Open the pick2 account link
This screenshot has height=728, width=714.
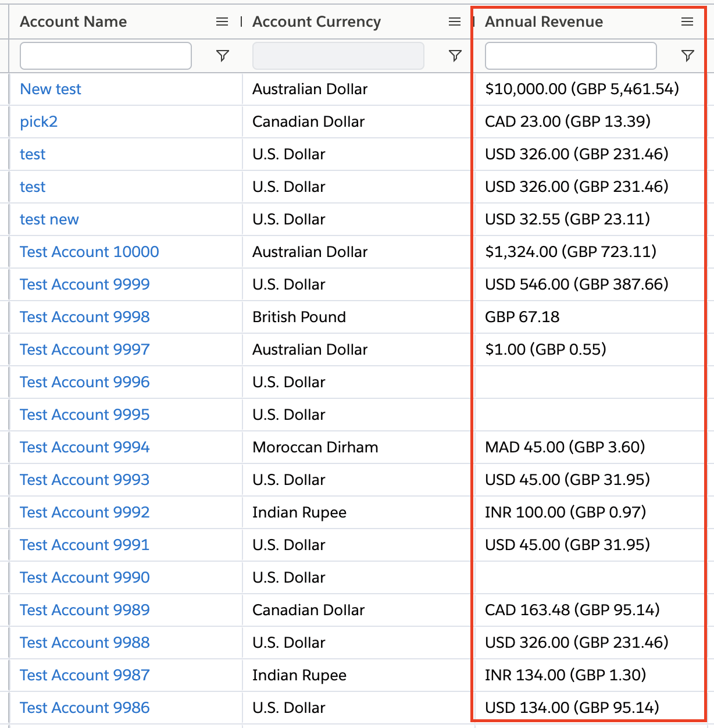click(39, 122)
